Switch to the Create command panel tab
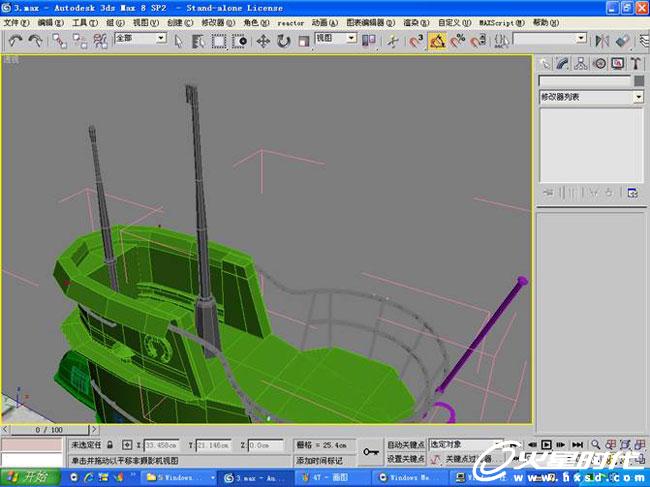 tap(544, 64)
